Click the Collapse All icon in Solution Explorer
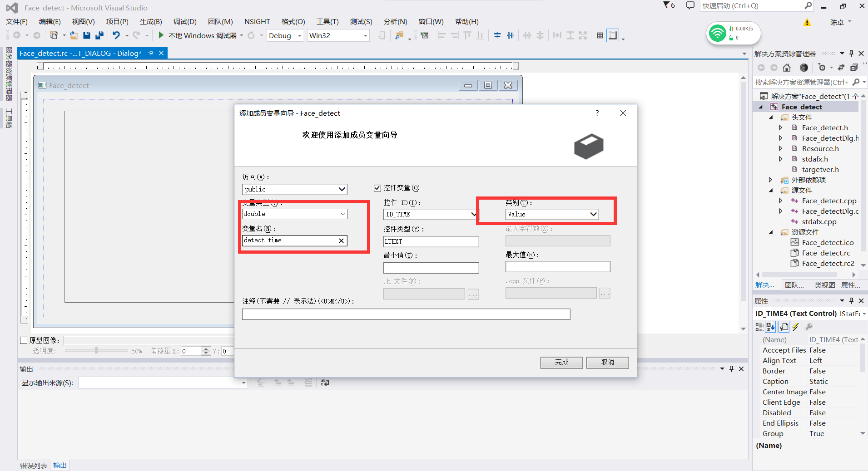 (854, 68)
